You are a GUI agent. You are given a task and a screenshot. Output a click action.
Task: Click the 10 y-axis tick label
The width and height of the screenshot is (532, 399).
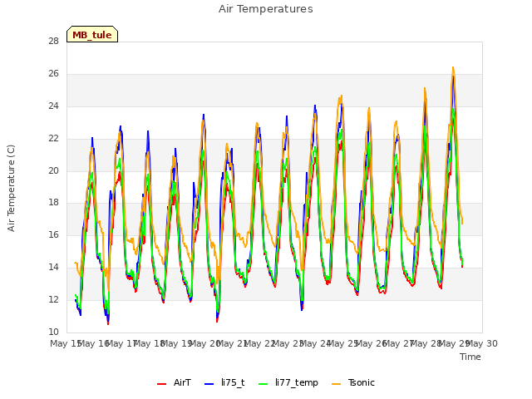click(53, 332)
